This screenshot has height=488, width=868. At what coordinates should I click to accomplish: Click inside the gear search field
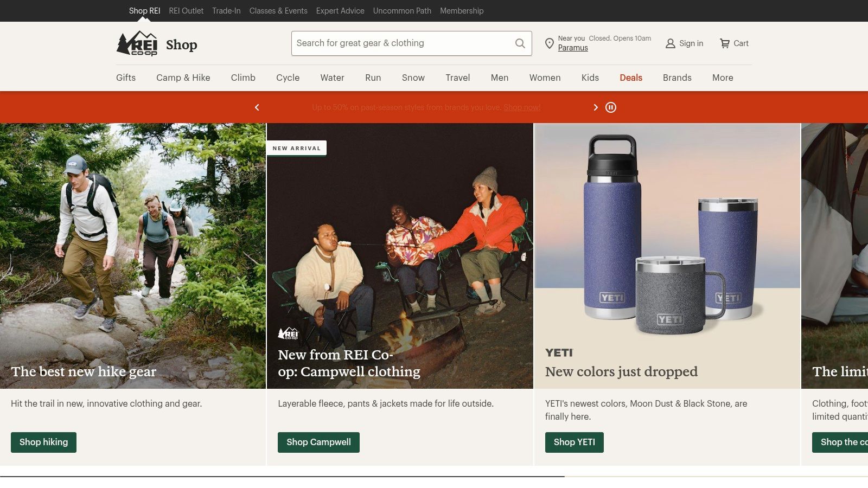pos(401,43)
